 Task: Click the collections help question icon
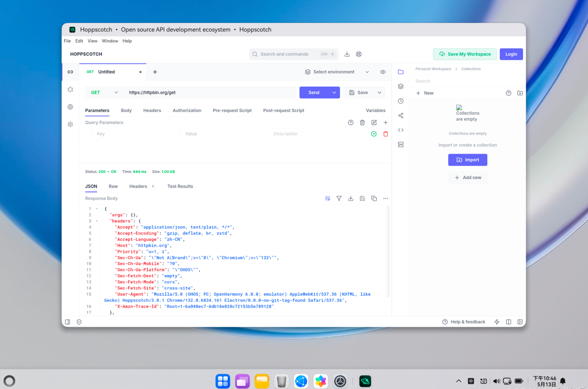(509, 93)
